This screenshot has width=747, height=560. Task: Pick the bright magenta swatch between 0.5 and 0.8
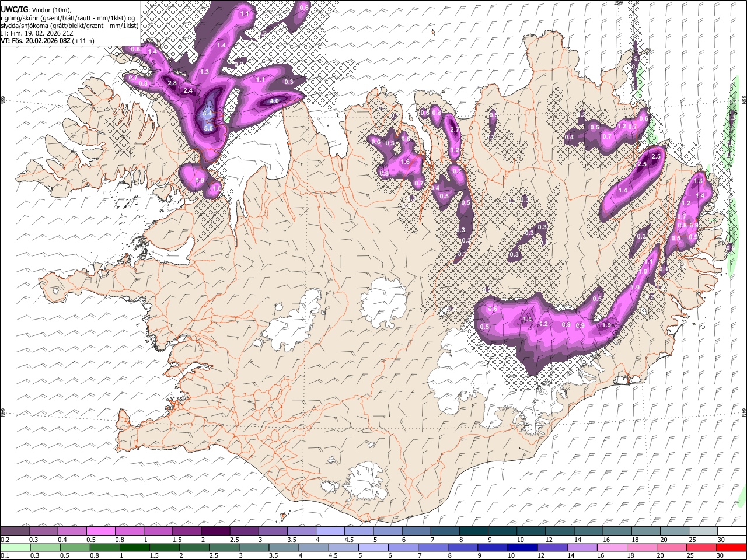pos(101,531)
